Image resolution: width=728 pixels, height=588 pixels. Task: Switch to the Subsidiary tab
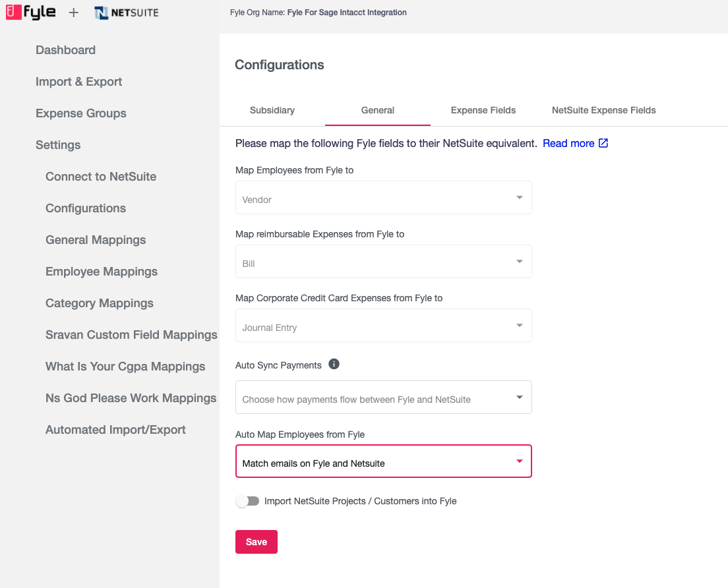[x=272, y=110]
